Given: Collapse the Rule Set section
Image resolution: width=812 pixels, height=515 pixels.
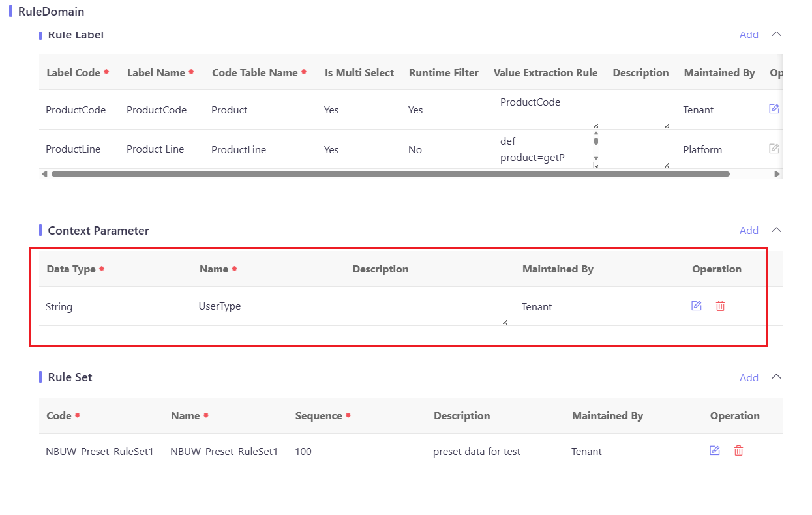Looking at the screenshot, I should pyautogui.click(x=776, y=377).
